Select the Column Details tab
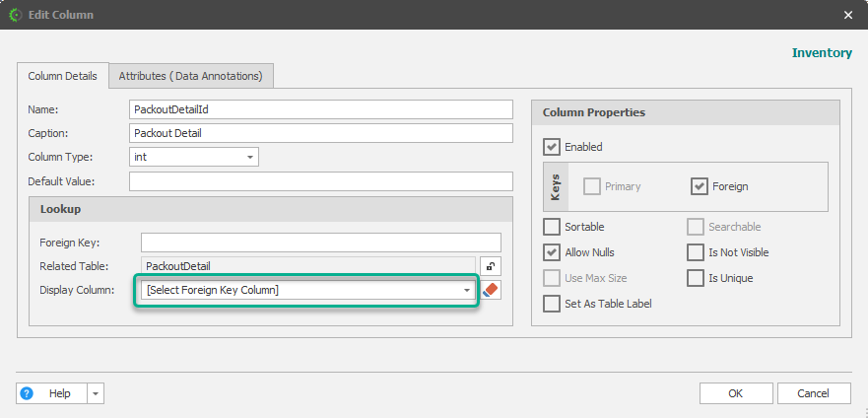This screenshot has width=868, height=418. pyautogui.click(x=62, y=76)
